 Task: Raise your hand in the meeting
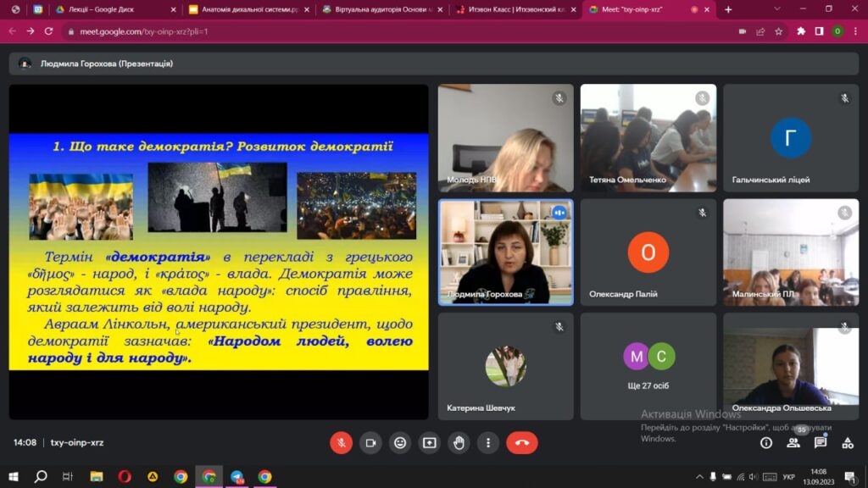tap(459, 442)
